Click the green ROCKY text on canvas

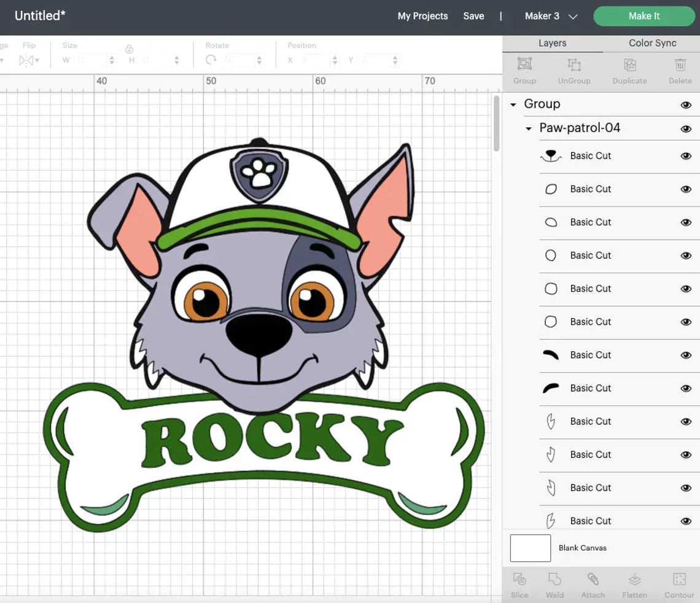point(271,438)
